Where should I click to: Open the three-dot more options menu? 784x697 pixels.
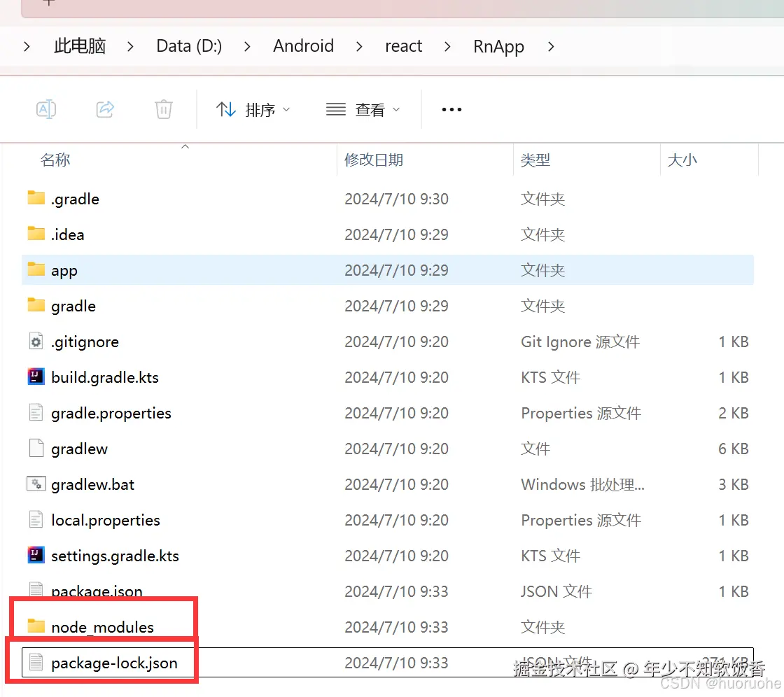click(451, 109)
